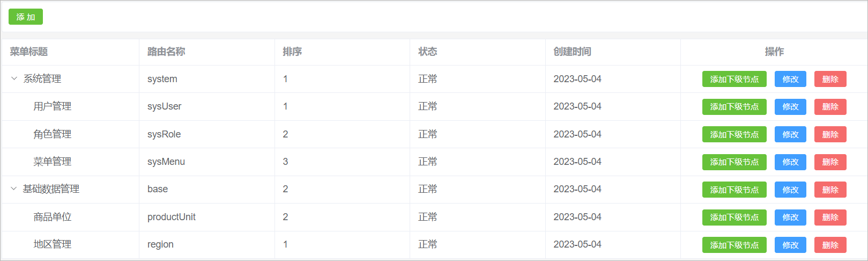The height and width of the screenshot is (261, 868).
Task: Edit the 基础数据管理 menu entry
Action: [790, 190]
